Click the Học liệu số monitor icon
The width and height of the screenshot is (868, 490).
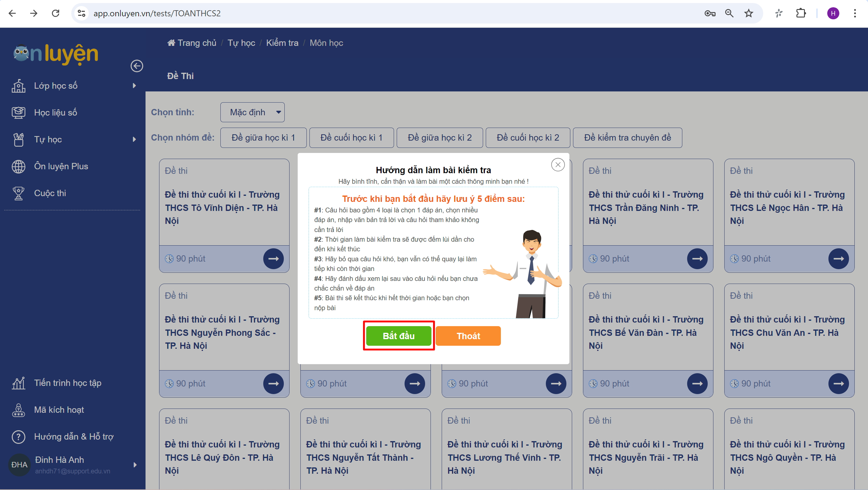click(18, 113)
